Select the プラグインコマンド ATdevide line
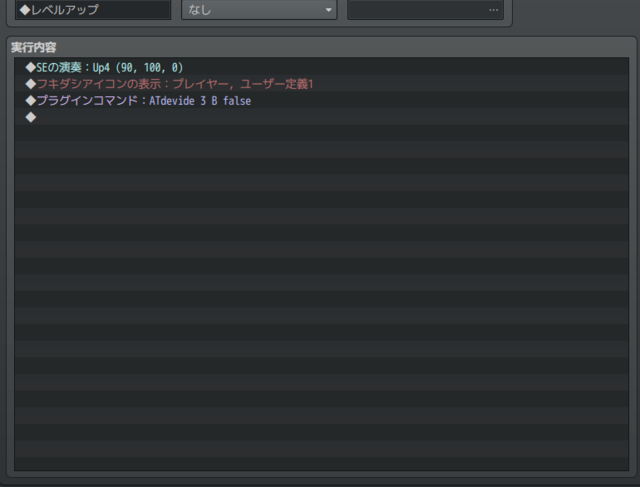640x487 pixels. tap(321, 101)
